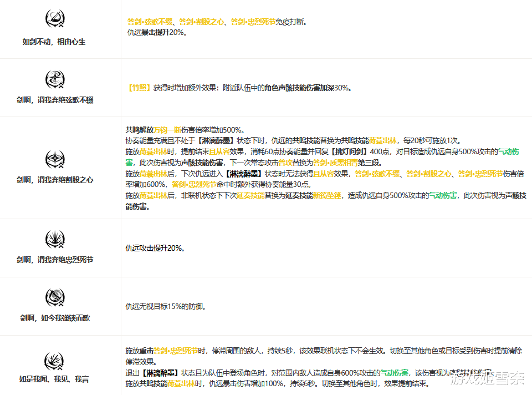Select the title 剑啊，谓我弃绝割股之心
This screenshot has height=395, width=532.
click(x=55, y=180)
